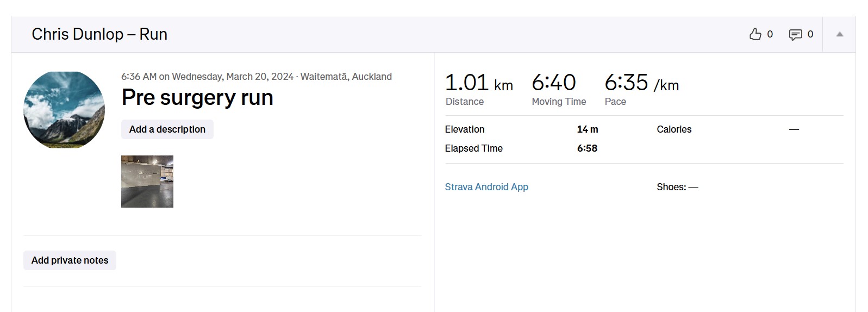Viewport: 868px width, 312px height.
Task: Click the 6:40 moving time value
Action: click(553, 83)
